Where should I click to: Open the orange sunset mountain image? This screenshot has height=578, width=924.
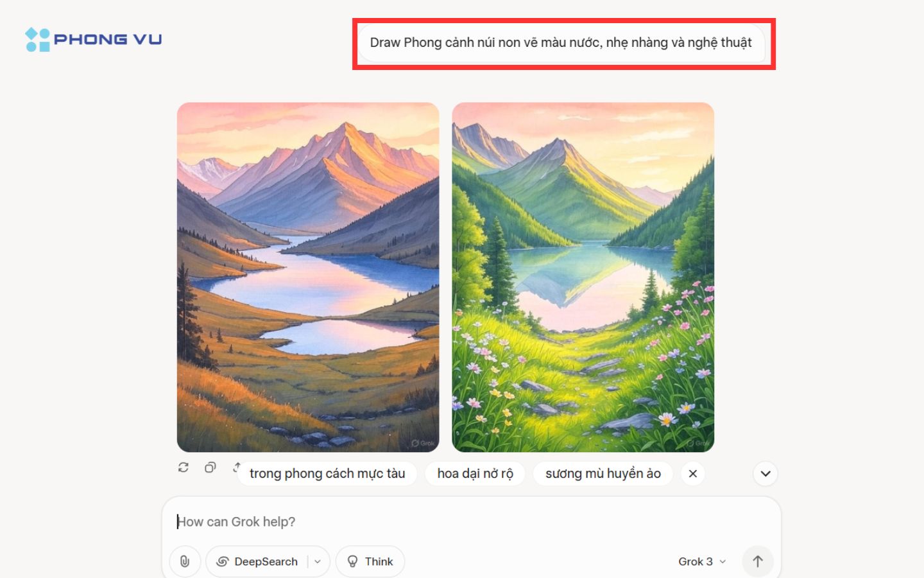coord(308,277)
